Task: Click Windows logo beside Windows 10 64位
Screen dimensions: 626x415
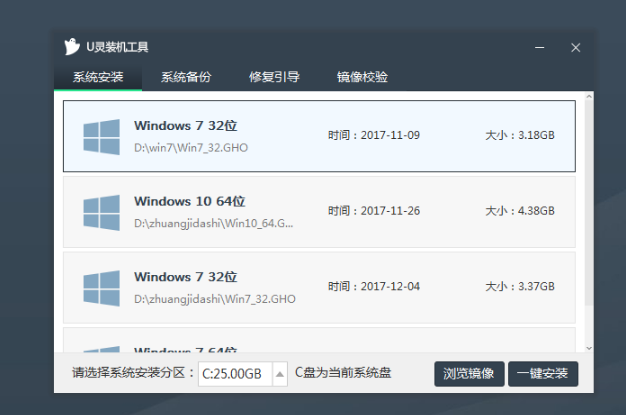Action: (102, 212)
